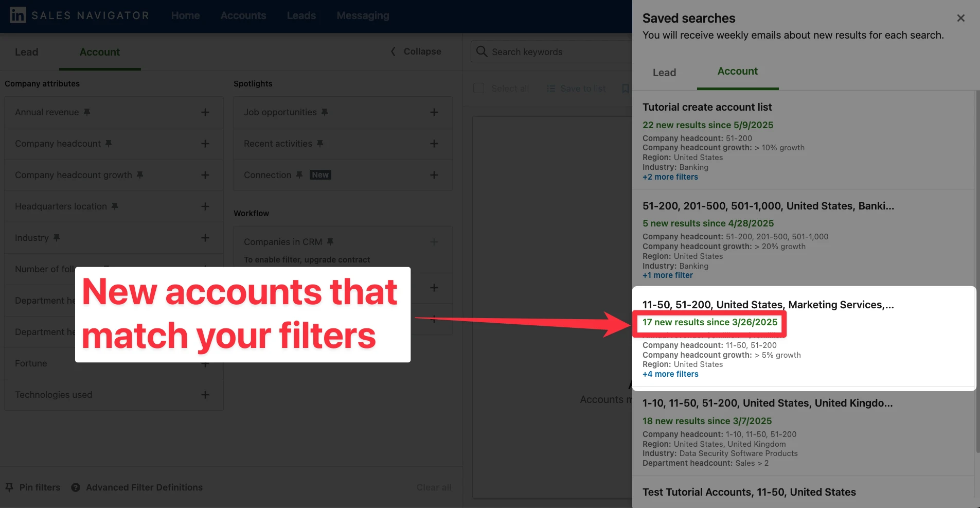Click pin icon beside Headquarters location
The width and height of the screenshot is (980, 508).
[115, 206]
